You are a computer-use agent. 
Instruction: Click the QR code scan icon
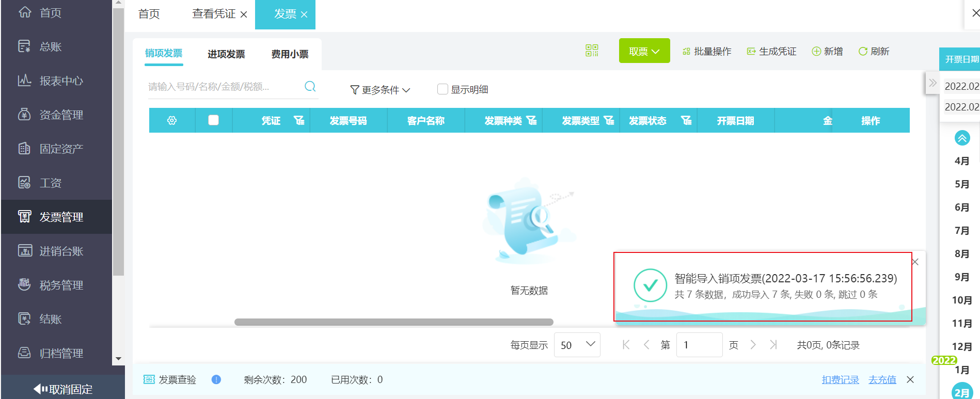(x=592, y=51)
